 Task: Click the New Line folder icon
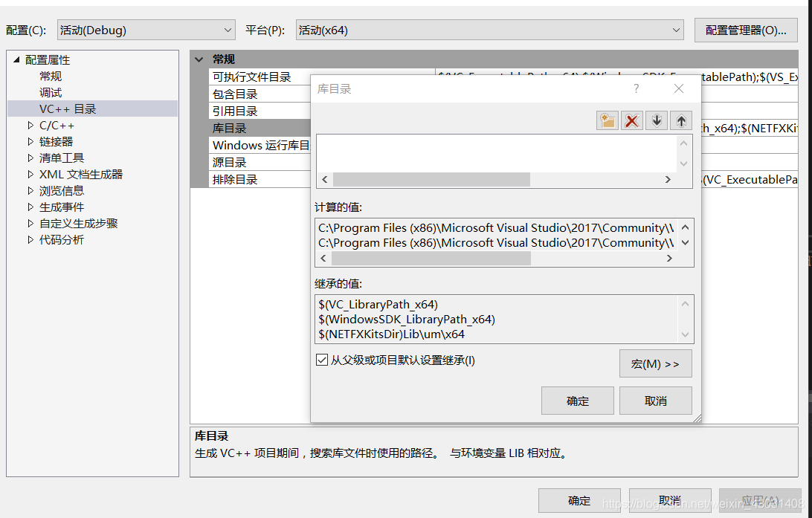coord(607,120)
